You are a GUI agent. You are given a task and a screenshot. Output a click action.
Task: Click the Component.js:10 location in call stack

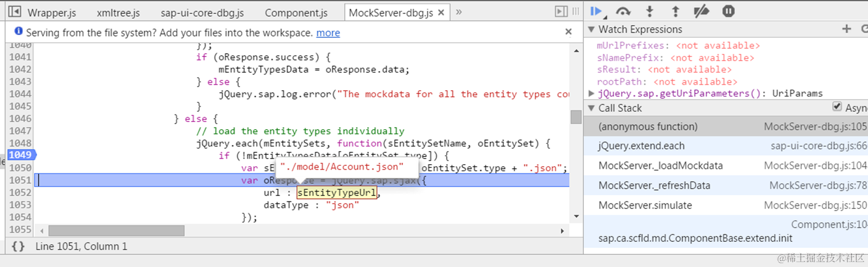[829, 224]
